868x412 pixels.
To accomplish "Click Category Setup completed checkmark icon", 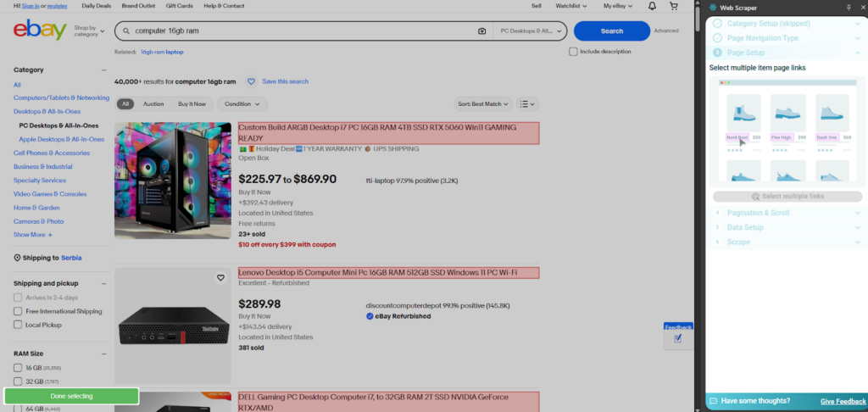I will 717,23.
